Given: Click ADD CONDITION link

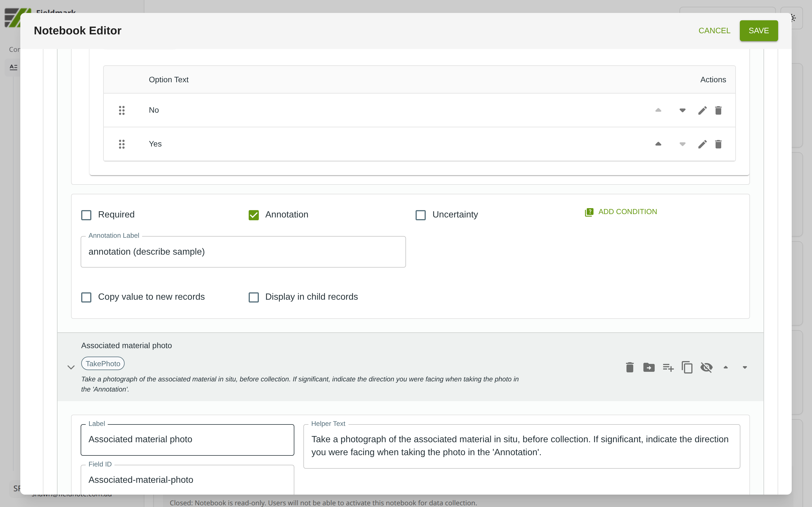Looking at the screenshot, I should tap(621, 212).
